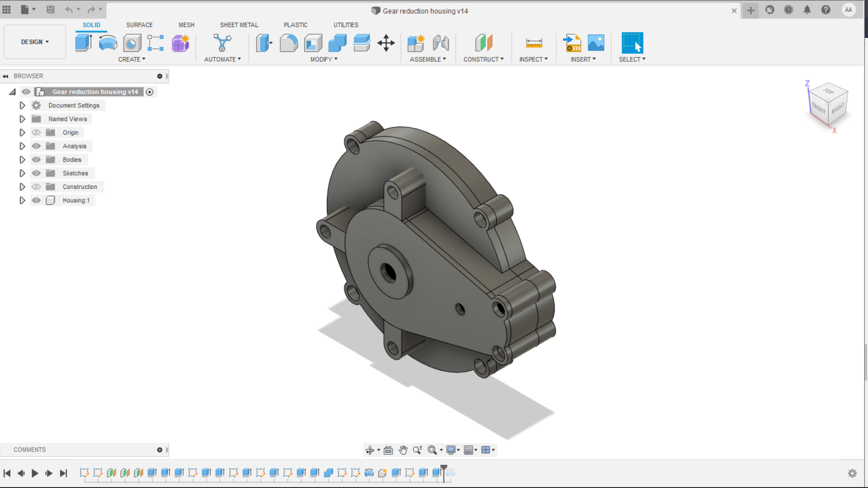Viewport: 868px width, 488px height.
Task: Click the Insert SVG icon
Action: click(572, 43)
